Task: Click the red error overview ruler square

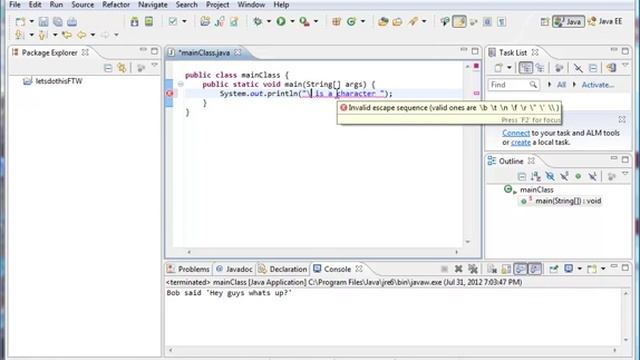Action: [476, 66]
